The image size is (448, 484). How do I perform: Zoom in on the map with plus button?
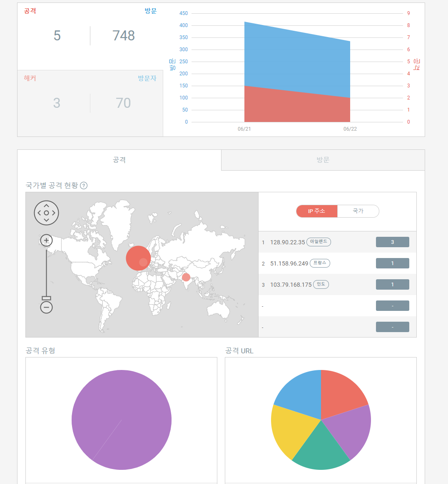coord(46,240)
